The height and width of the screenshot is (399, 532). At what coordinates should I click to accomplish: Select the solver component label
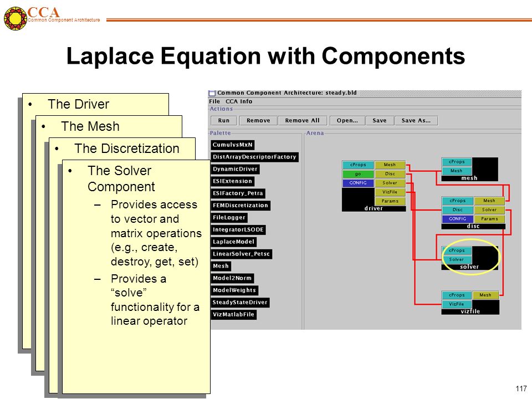coord(469,267)
